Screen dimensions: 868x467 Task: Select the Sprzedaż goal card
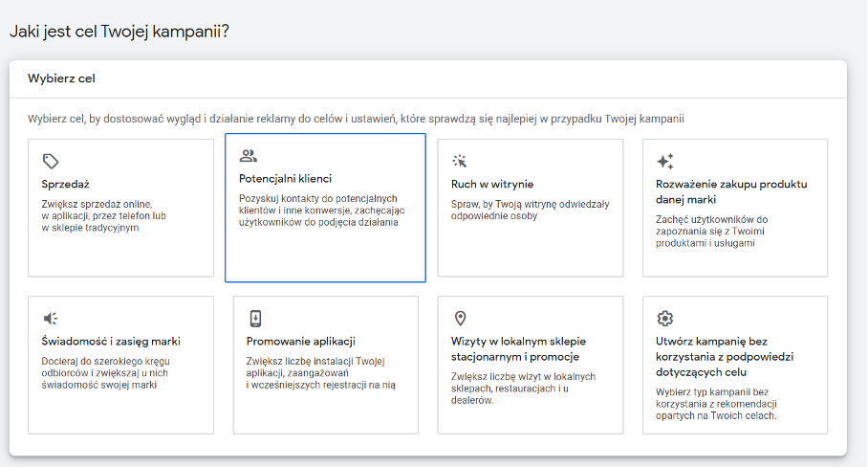coord(120,208)
